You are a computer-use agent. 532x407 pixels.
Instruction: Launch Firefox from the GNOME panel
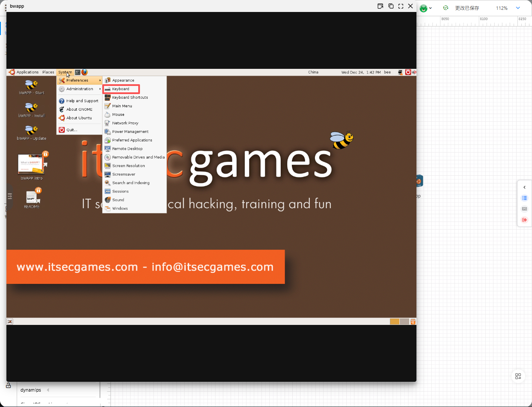84,72
